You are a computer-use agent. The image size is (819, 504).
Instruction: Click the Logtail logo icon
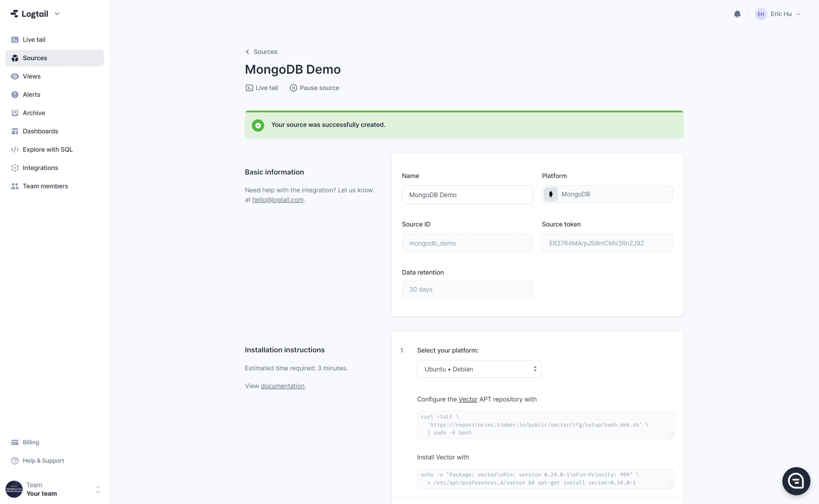14,14
